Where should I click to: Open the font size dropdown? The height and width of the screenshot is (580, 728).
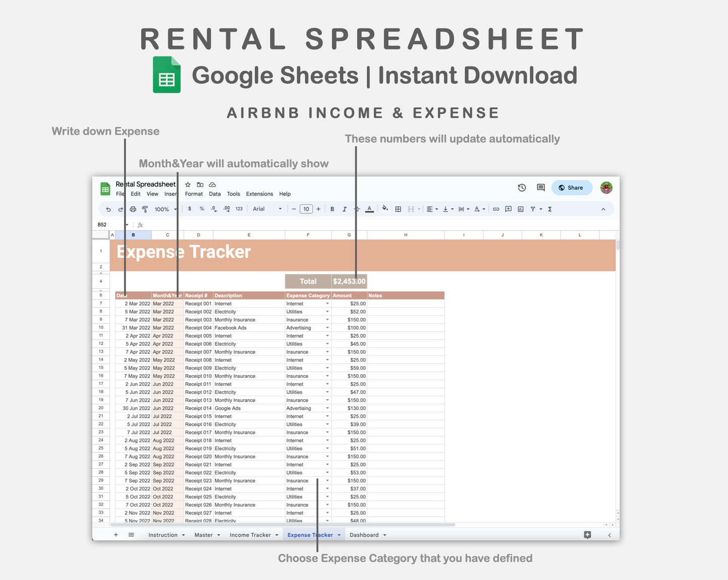click(x=306, y=208)
